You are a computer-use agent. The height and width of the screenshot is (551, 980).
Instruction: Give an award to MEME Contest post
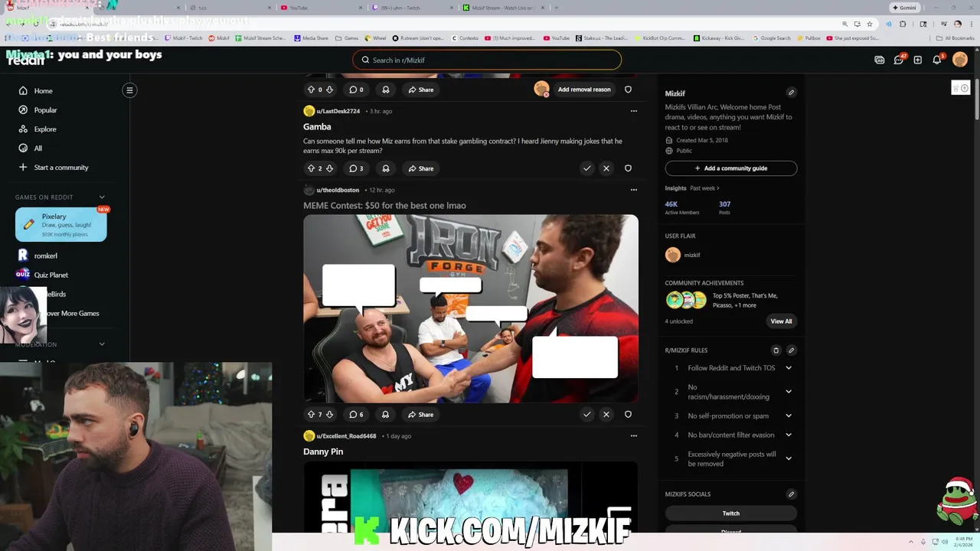click(x=385, y=415)
